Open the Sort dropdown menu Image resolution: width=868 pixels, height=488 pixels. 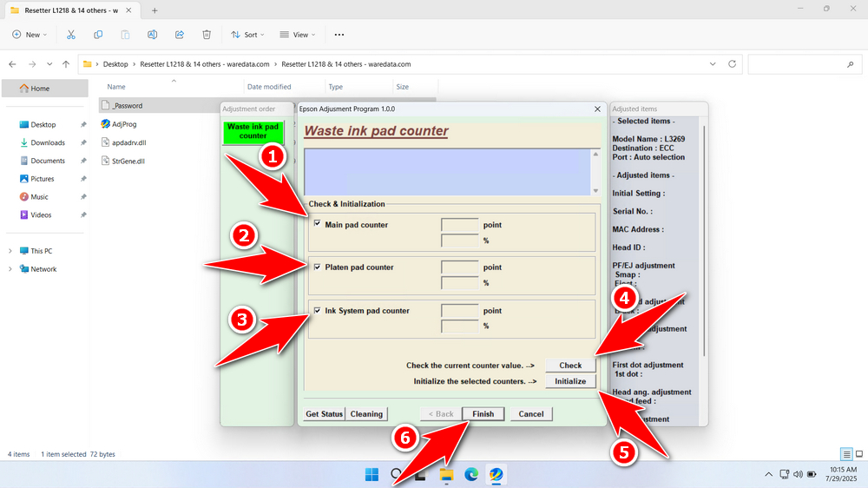[x=247, y=35]
